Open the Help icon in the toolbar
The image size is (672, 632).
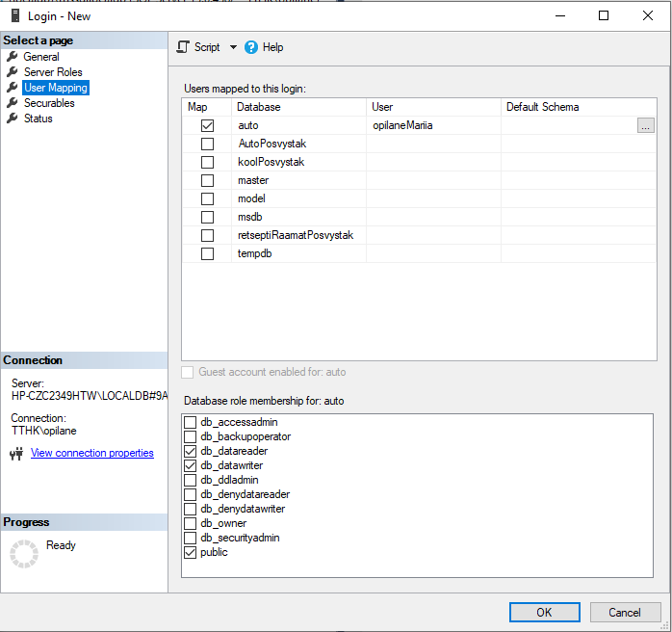(x=251, y=47)
